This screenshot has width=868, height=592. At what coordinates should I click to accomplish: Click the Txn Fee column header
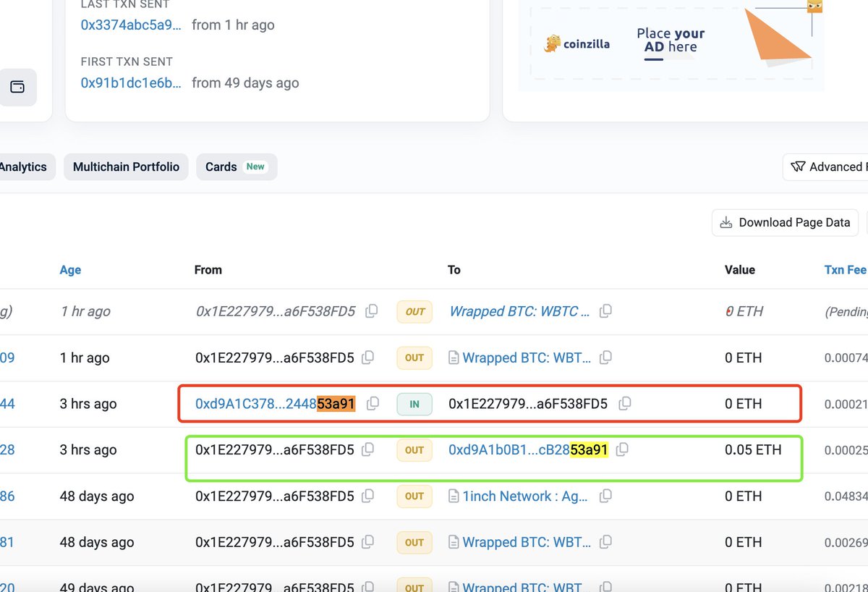click(x=846, y=269)
